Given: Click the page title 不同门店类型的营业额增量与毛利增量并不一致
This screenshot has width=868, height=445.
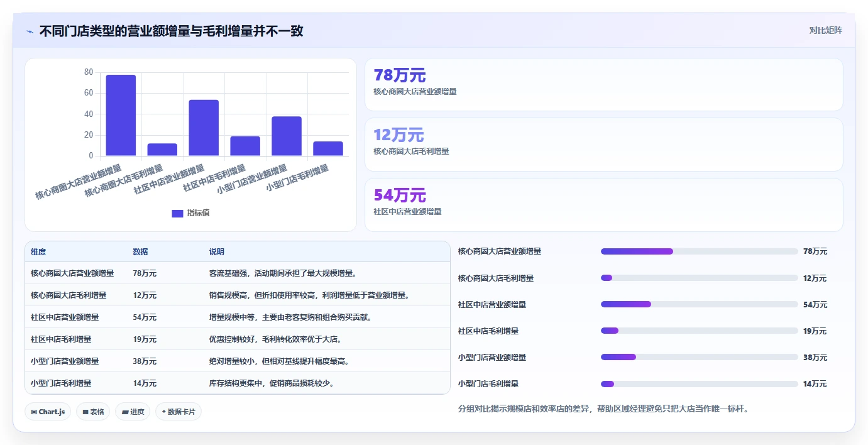Looking at the screenshot, I should [x=171, y=31].
